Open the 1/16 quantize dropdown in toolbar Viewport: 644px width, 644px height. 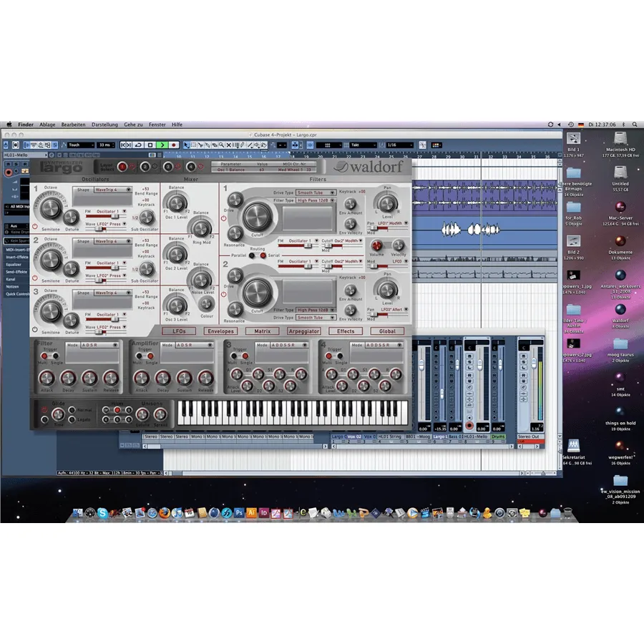(x=399, y=145)
